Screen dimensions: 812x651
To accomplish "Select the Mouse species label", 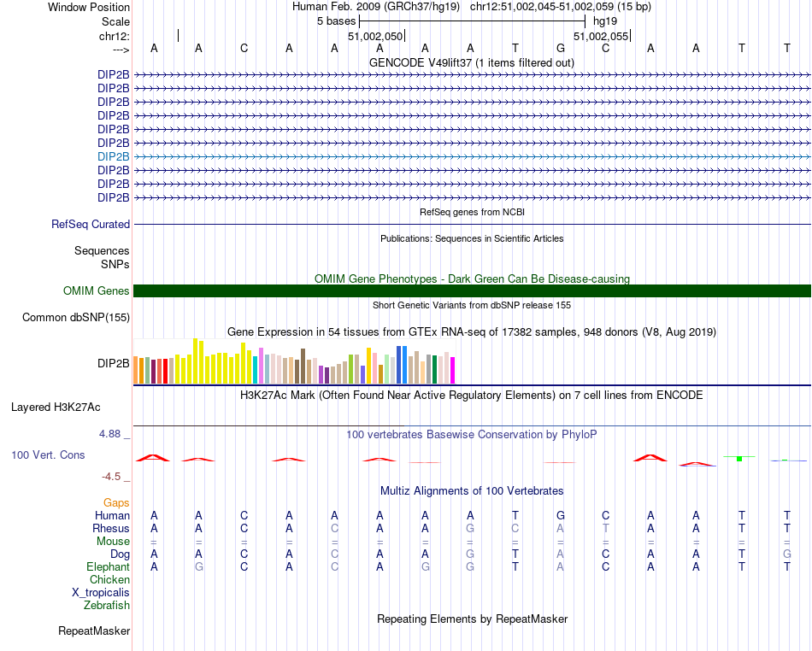I will click(x=113, y=542).
